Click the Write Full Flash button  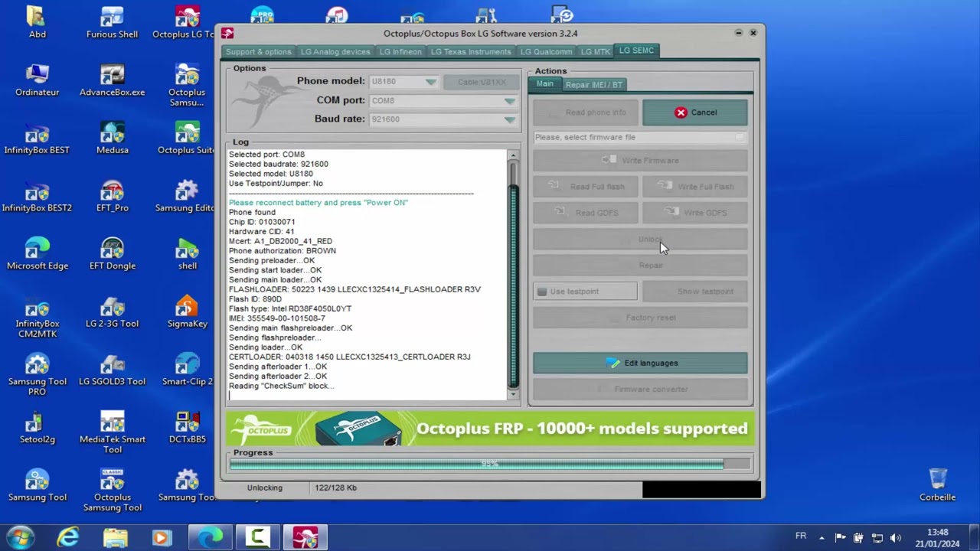pos(695,187)
